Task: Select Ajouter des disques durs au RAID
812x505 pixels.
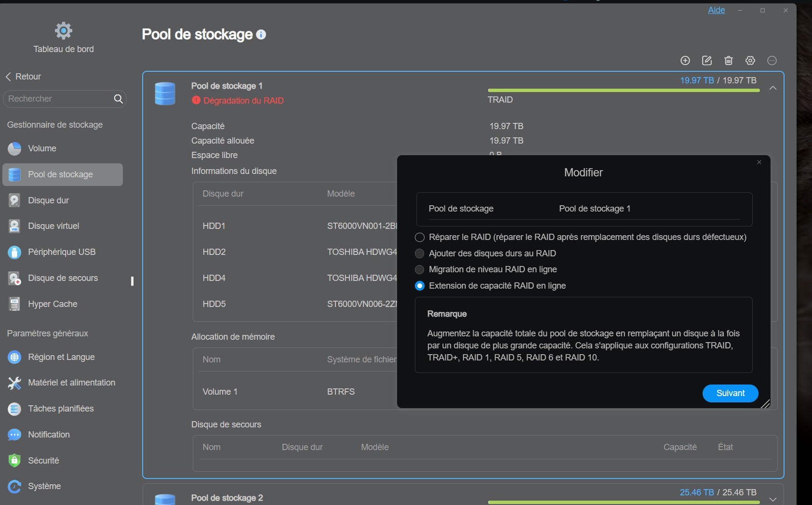Action: coord(420,253)
